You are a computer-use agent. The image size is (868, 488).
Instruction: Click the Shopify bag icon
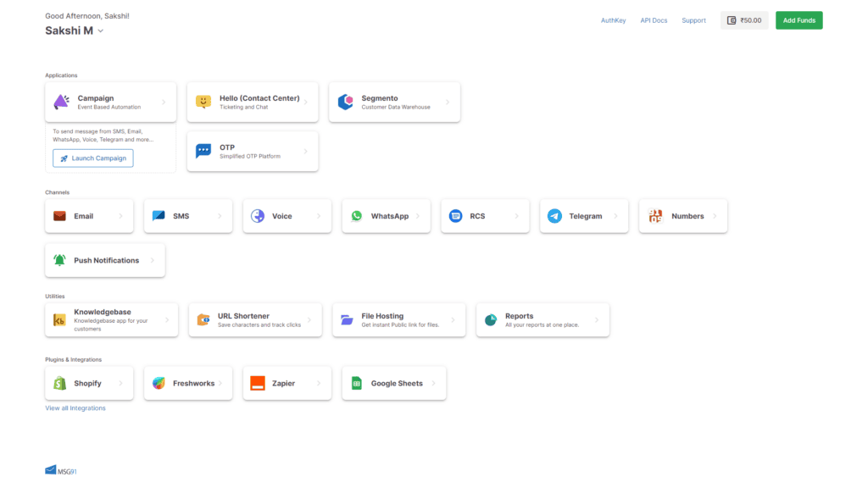[x=60, y=383]
